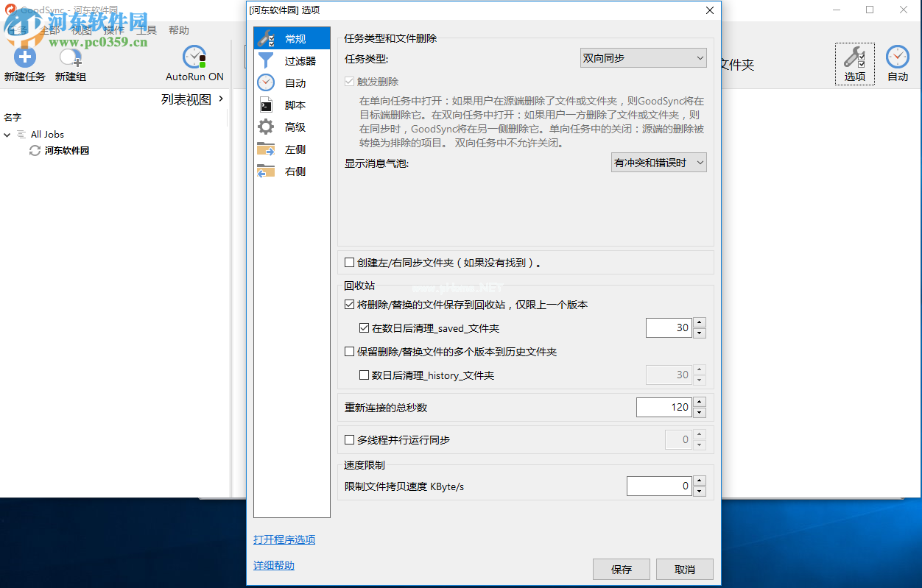Image resolution: width=922 pixels, height=588 pixels.
Task: Open the 显示消息气泡 dropdown
Action: (658, 163)
